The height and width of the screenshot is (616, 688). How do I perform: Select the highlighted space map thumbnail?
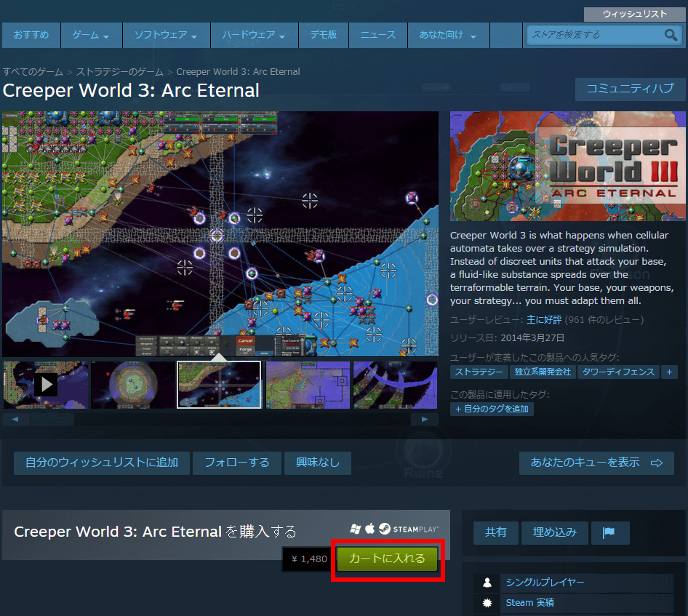tap(219, 385)
